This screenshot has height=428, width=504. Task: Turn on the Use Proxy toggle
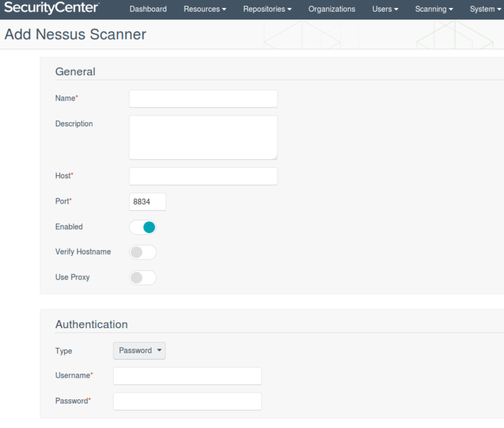(x=142, y=278)
